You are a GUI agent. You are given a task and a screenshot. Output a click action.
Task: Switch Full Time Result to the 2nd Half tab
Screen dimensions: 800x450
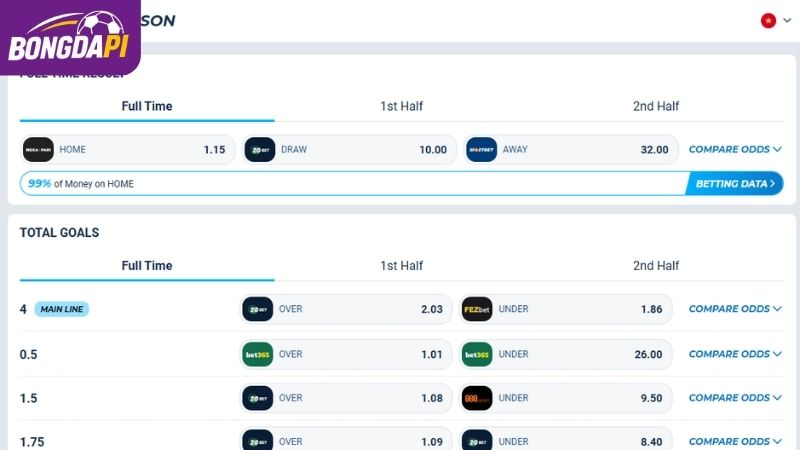pos(656,106)
